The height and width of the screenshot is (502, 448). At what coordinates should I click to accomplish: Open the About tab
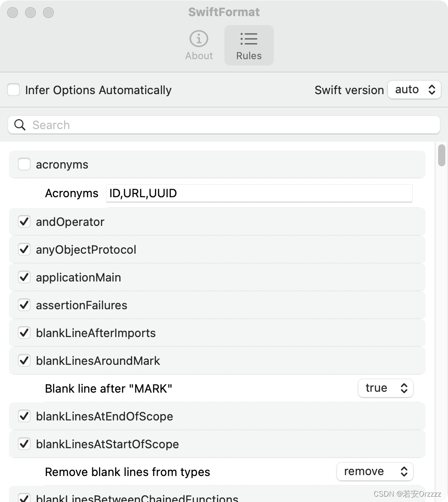(198, 45)
